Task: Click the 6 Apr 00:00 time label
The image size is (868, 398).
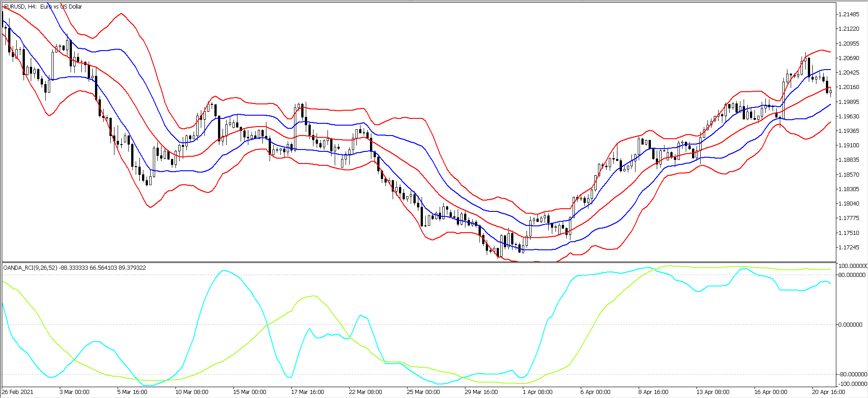Action: point(596,392)
